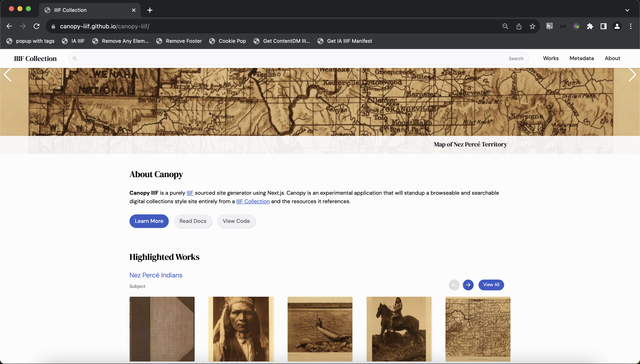Click the Nez Percé Indians subject link

(156, 275)
